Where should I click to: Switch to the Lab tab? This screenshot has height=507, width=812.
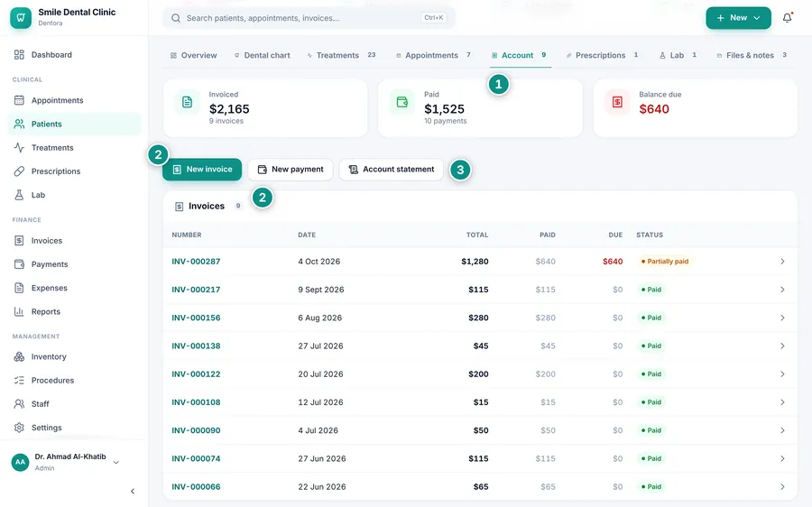tap(678, 55)
